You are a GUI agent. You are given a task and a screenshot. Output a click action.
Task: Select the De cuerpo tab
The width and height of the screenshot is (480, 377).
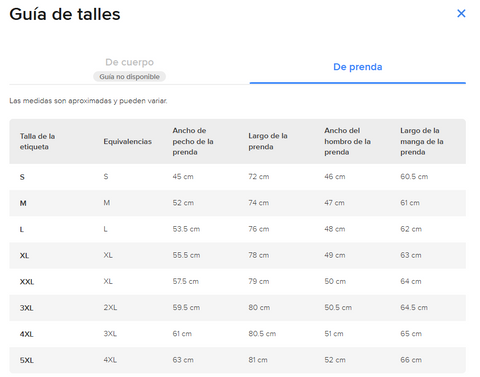pos(129,62)
